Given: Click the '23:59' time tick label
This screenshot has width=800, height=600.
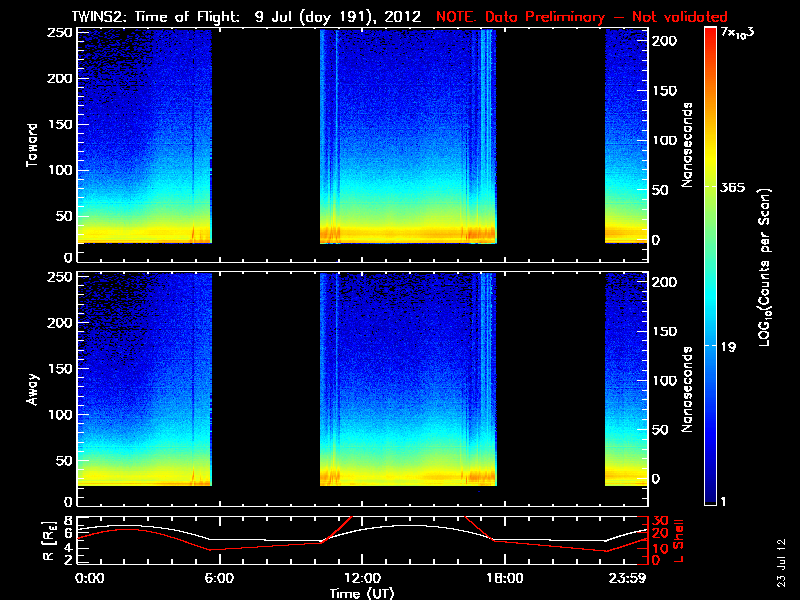Looking at the screenshot, I should (630, 579).
